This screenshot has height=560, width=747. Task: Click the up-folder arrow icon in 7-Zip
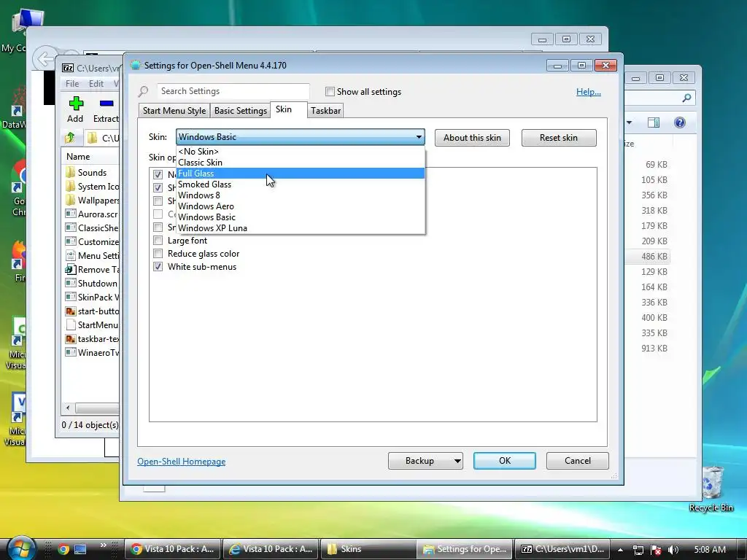coord(70,138)
